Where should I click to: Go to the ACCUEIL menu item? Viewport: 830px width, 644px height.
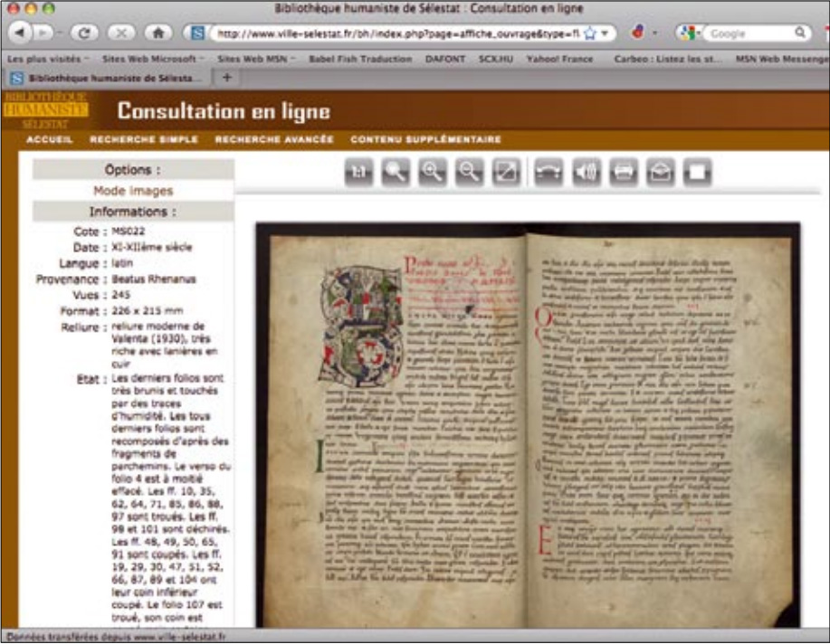click(49, 139)
